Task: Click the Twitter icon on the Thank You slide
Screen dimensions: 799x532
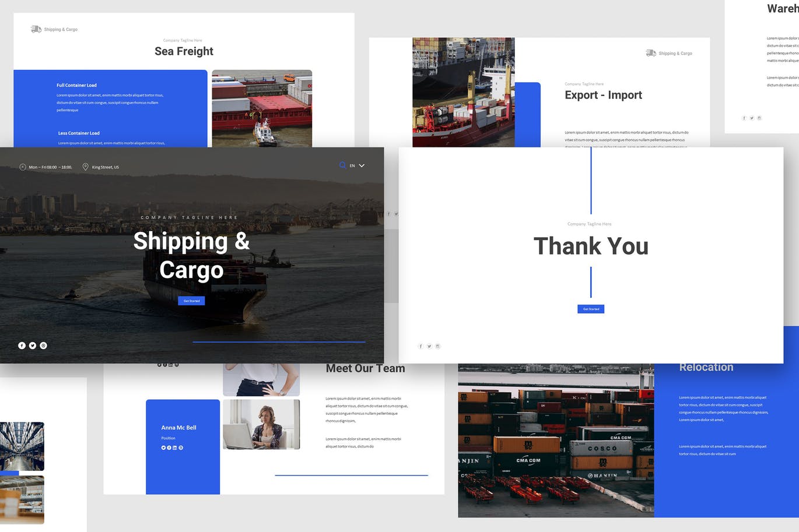Action: (x=429, y=346)
